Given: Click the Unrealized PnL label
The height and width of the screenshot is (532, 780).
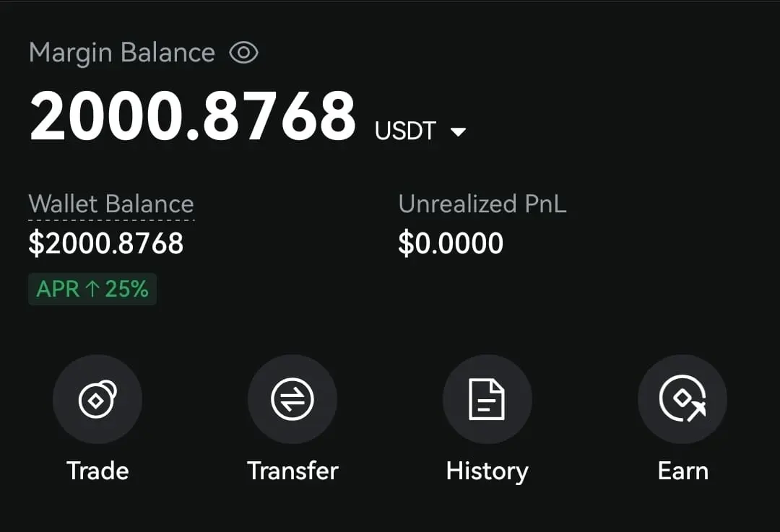Looking at the screenshot, I should click(482, 204).
